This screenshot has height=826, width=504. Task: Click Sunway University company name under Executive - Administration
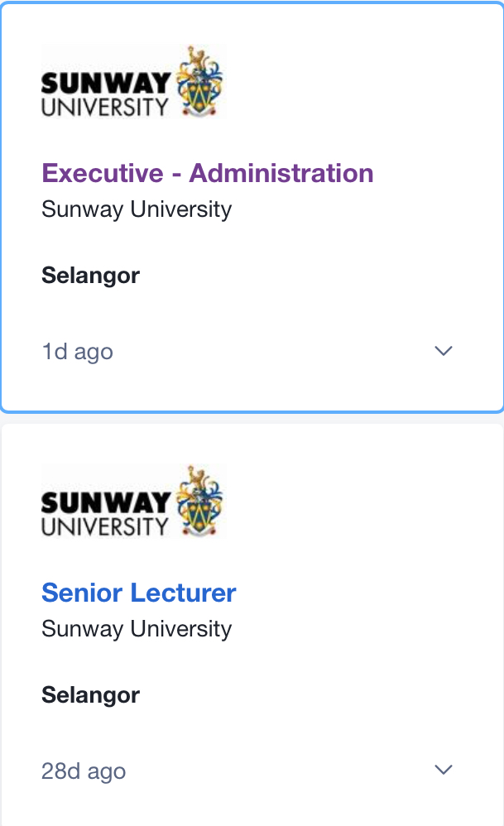137,209
